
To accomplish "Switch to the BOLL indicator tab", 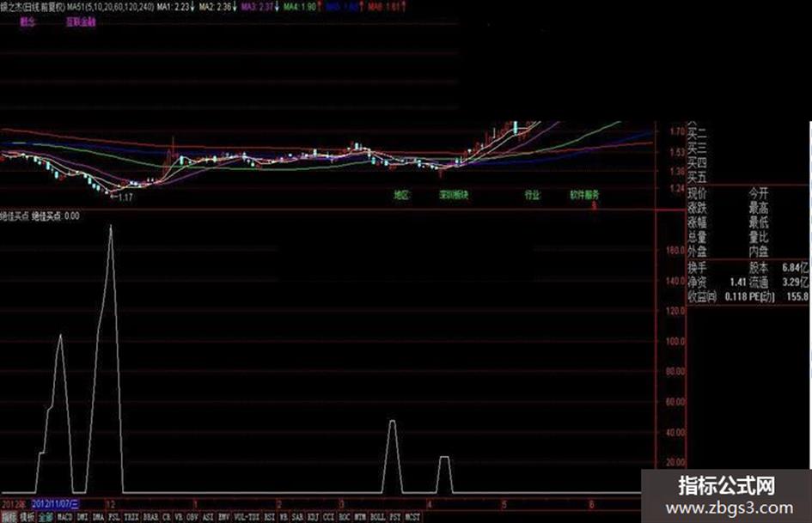I will (377, 517).
